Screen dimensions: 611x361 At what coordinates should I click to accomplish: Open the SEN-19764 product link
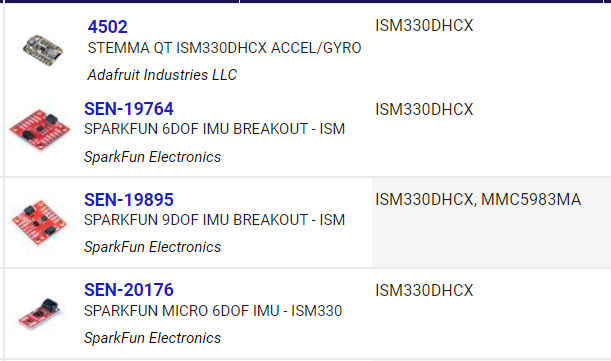pos(129,109)
